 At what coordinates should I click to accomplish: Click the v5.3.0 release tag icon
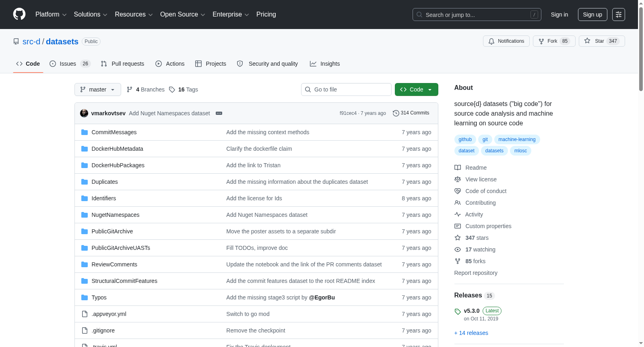(x=458, y=312)
